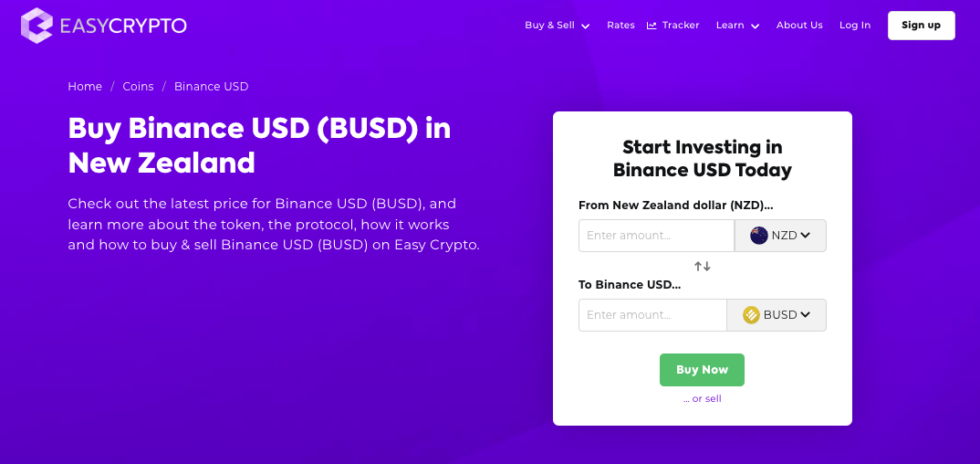Click the Tracker chart icon
Image resolution: width=980 pixels, height=464 pixels.
click(x=652, y=26)
